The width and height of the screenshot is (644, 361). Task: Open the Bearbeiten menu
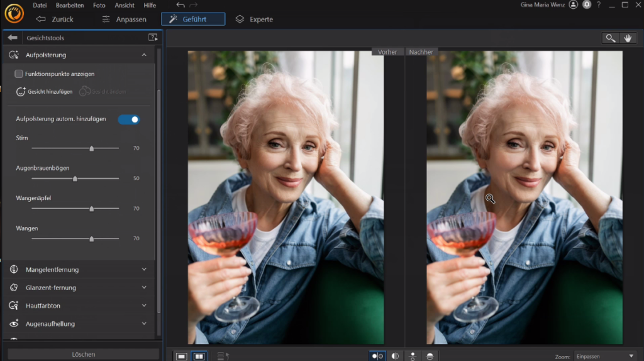[70, 5]
